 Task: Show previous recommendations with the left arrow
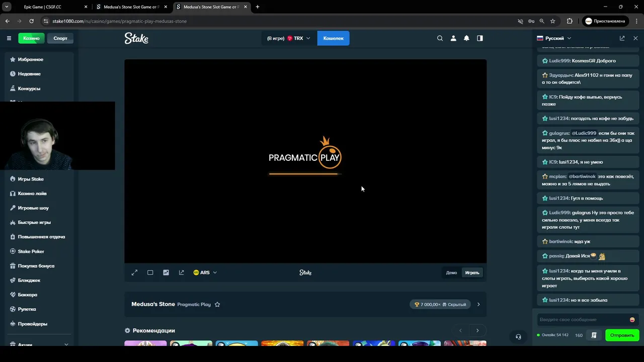[460, 330]
